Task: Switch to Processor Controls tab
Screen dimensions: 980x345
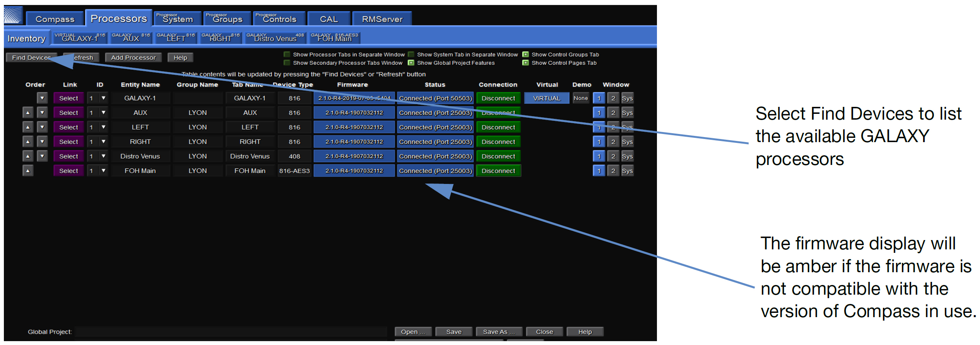Action: coord(279,19)
